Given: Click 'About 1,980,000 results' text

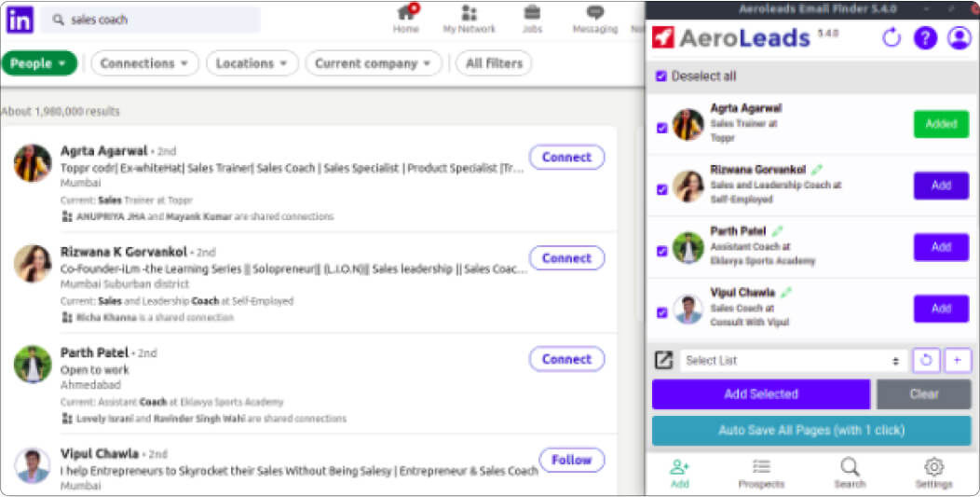Looking at the screenshot, I should (x=60, y=111).
